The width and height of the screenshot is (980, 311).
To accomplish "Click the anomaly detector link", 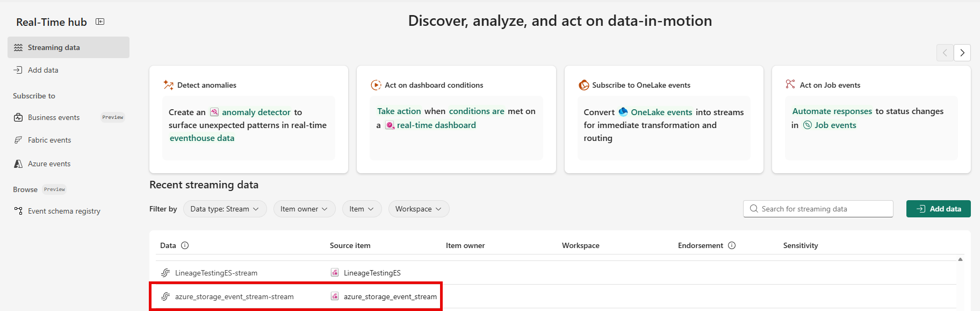I will pyautogui.click(x=256, y=112).
